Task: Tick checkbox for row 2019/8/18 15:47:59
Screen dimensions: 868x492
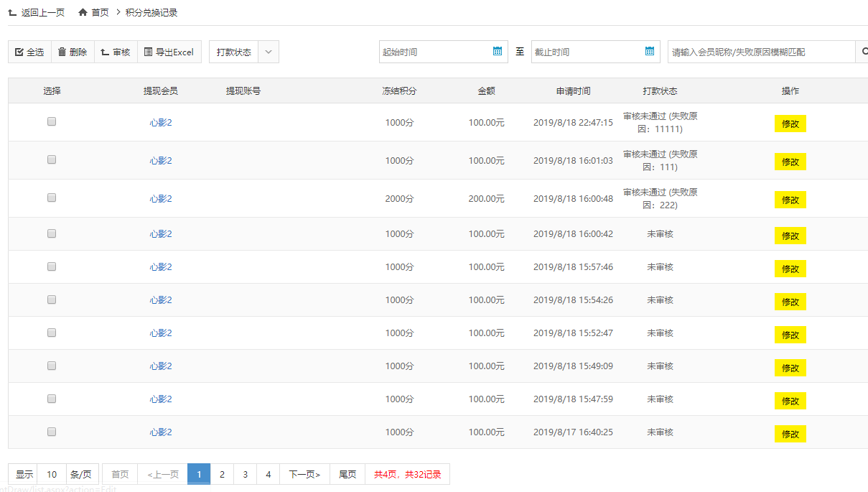Action: [x=52, y=399]
